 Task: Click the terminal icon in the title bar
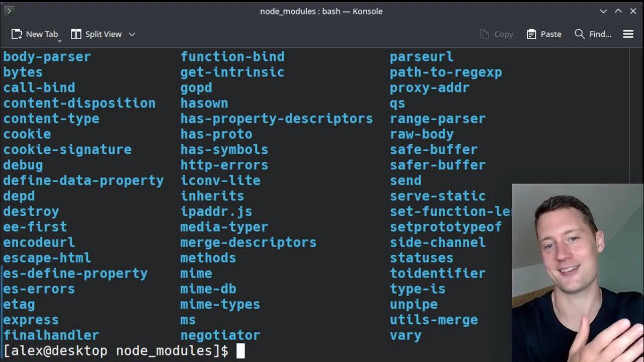pyautogui.click(x=9, y=11)
